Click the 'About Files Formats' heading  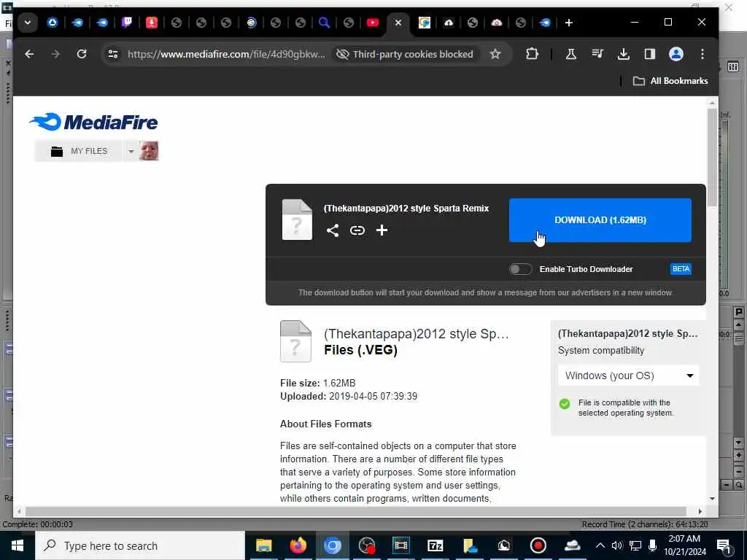[x=326, y=424]
